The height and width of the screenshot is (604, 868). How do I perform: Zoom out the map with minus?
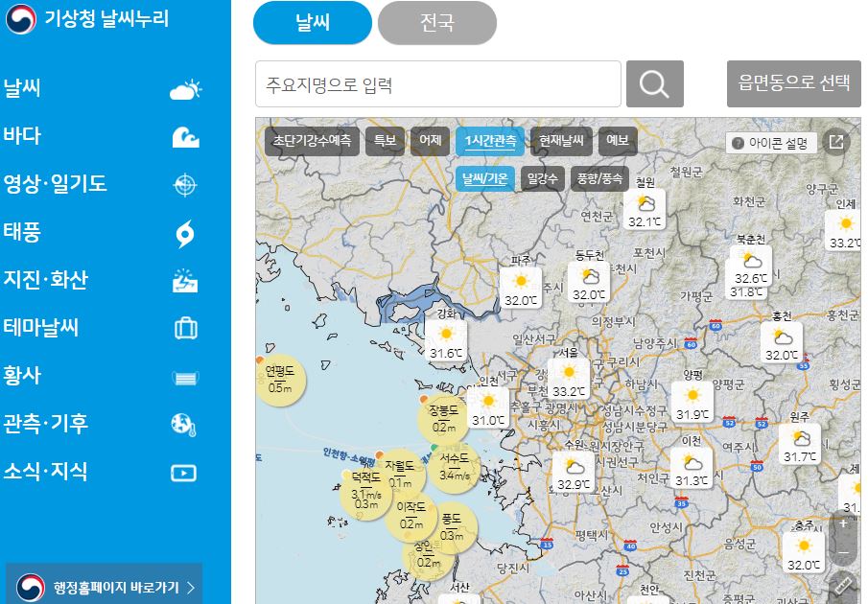coord(843,553)
